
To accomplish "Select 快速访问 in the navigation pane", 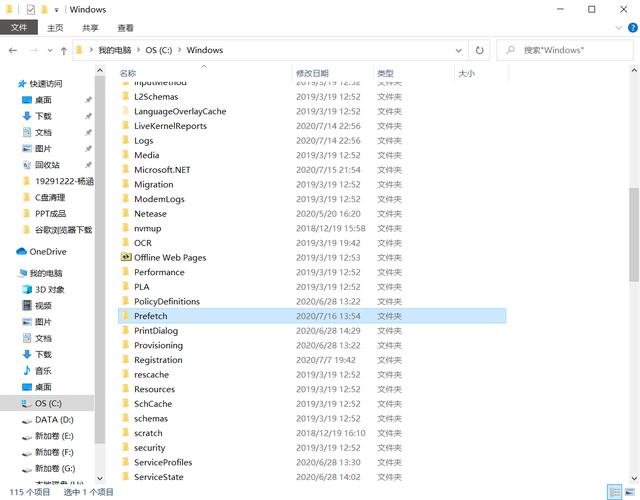I will (x=46, y=84).
